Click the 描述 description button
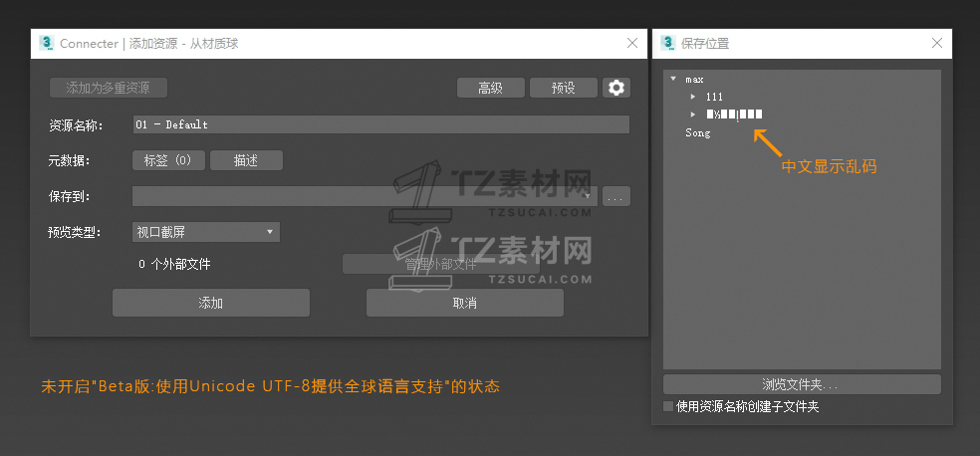Image resolution: width=980 pixels, height=456 pixels. [x=246, y=160]
